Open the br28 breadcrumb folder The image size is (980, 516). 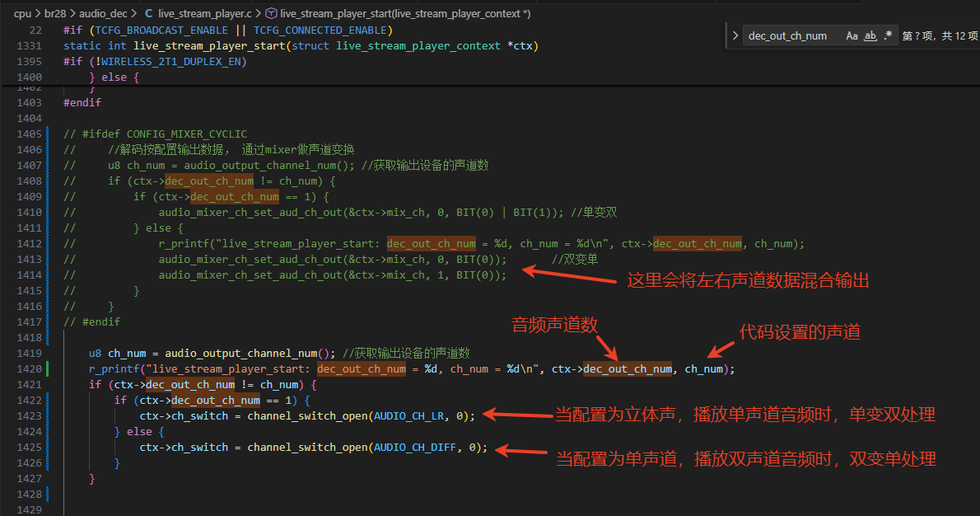(55, 13)
